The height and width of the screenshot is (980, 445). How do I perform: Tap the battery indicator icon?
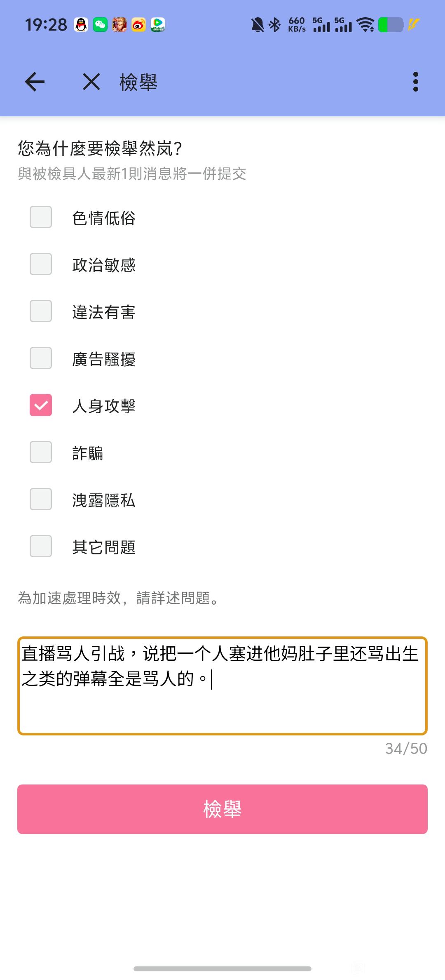click(x=391, y=25)
